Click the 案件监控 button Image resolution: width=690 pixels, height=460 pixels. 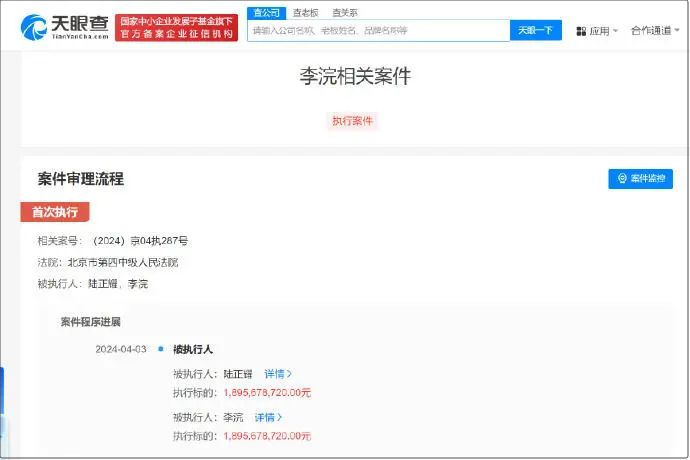(640, 179)
